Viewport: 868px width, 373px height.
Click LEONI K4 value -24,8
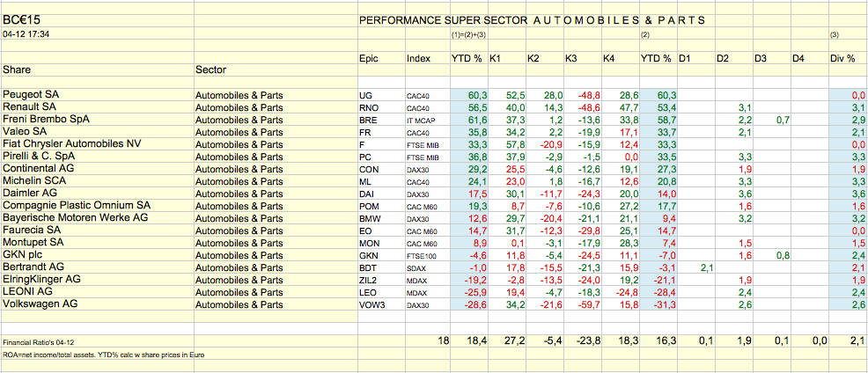621,292
